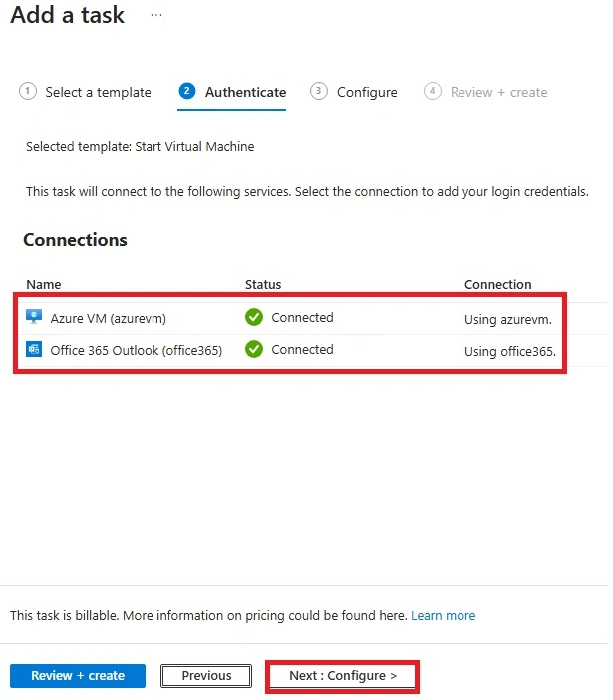Open the ellipsis menu beside Add a task
This screenshot has width=613, height=700.
tap(156, 15)
